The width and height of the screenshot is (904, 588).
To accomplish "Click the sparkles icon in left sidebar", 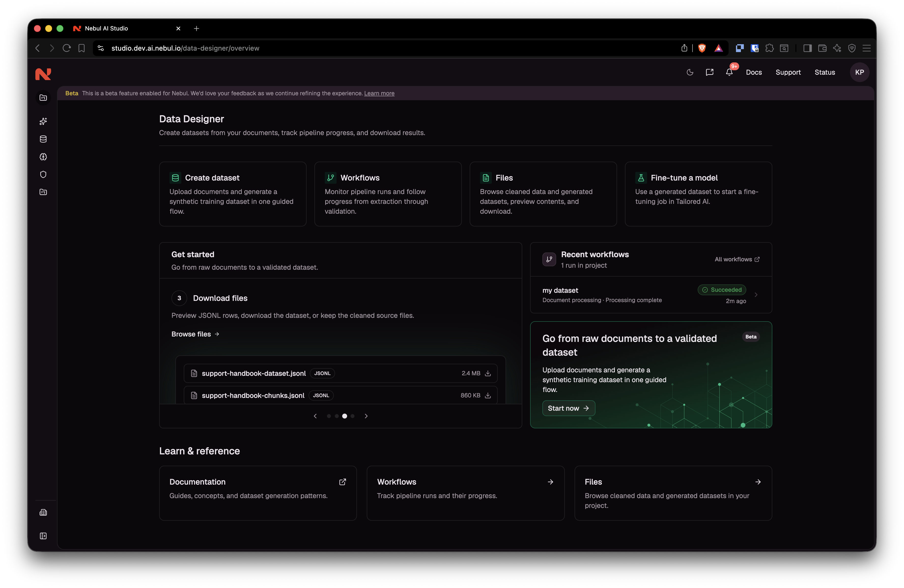I will click(43, 122).
